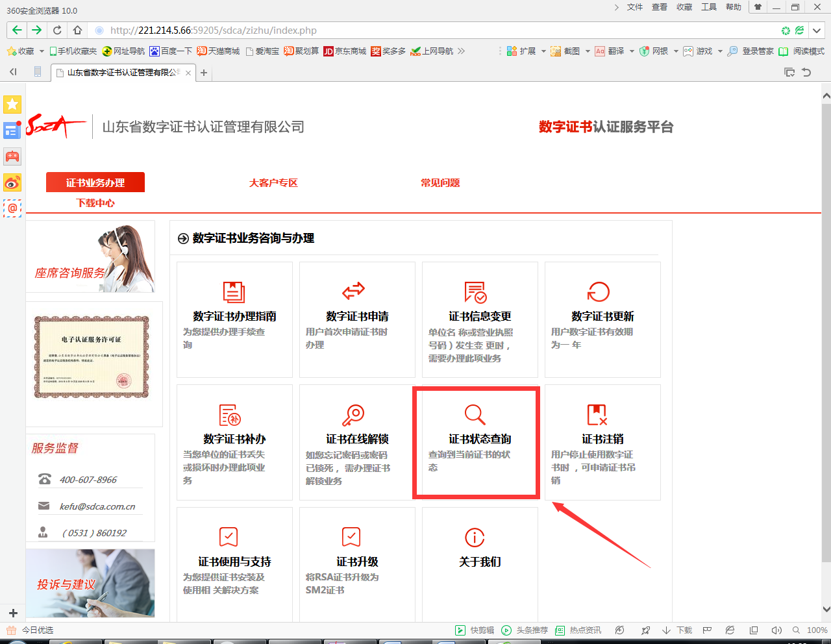This screenshot has width=831, height=644.
Task: Open 数字证书申请 arrows icon
Action: [353, 291]
